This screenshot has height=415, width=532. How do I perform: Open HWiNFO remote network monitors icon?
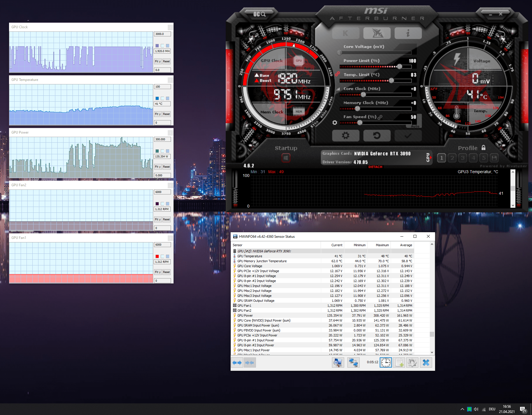353,363
